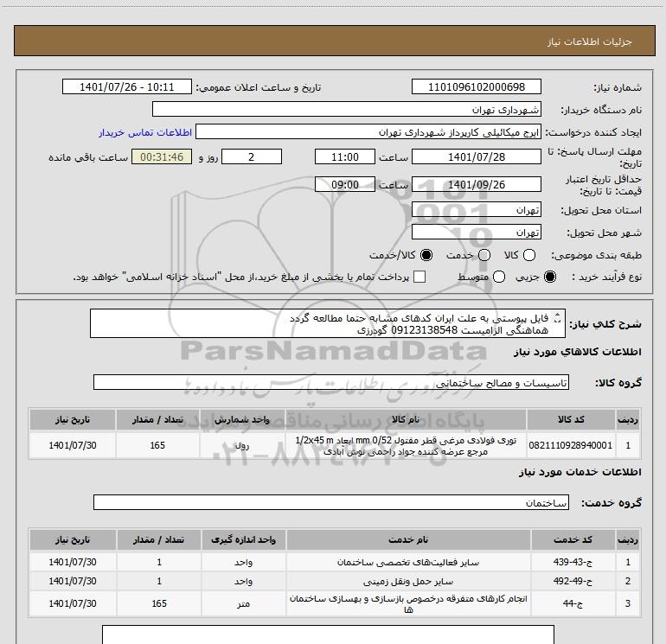Click the buyer name field شهرداری تهران

coord(347,109)
